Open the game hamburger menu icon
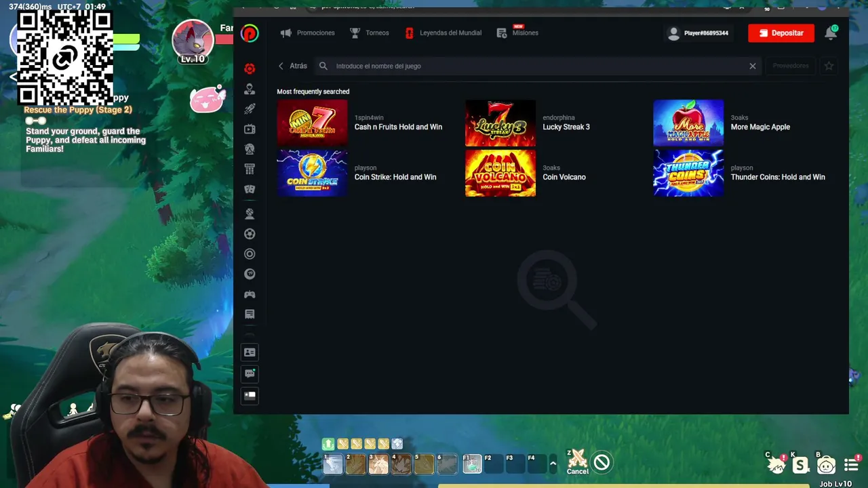Viewport: 868px width, 488px height. (851, 465)
